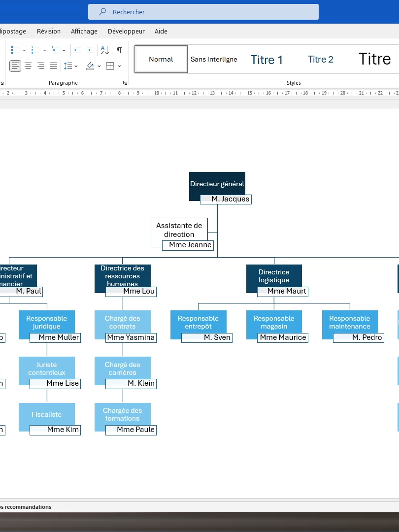Apply the Sans interligne style
Viewport: 399px width, 532px height.
214,60
